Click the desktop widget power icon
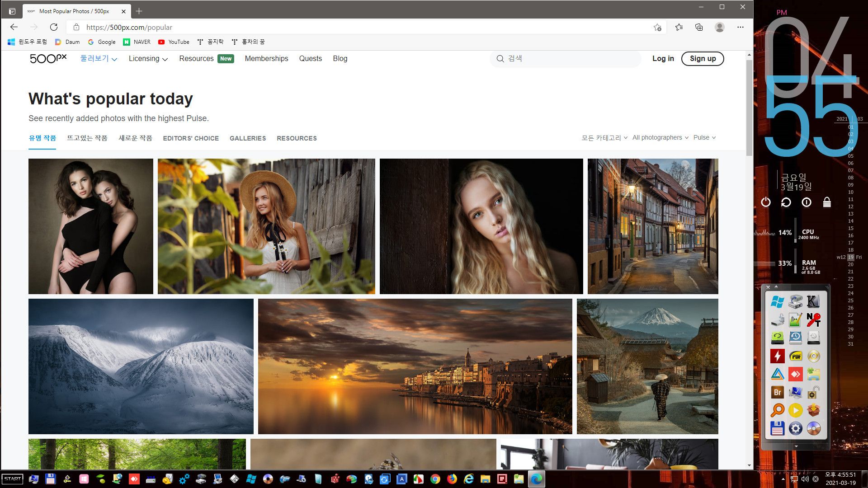The height and width of the screenshot is (488, 868). point(765,202)
